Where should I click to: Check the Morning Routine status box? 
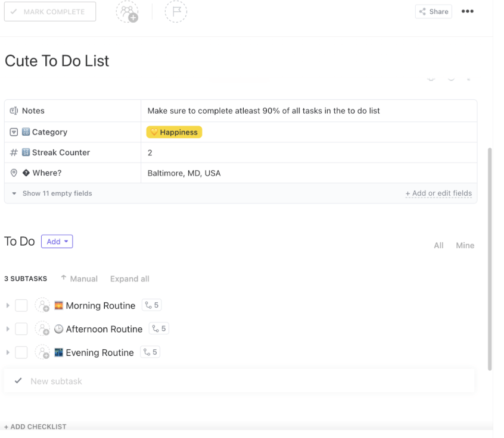(21, 305)
